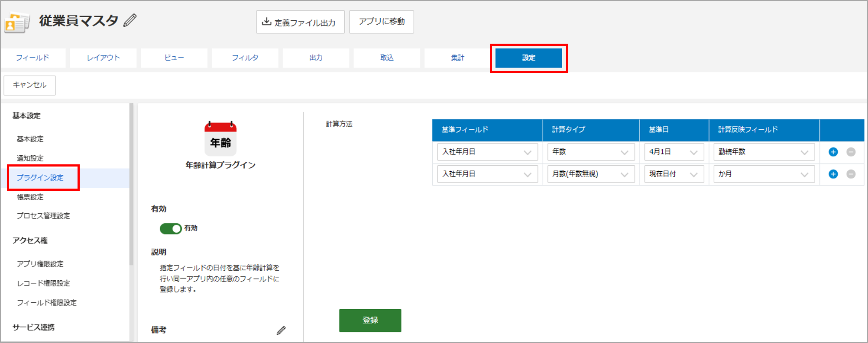Open 基本設定 in the sidebar

coord(30,139)
